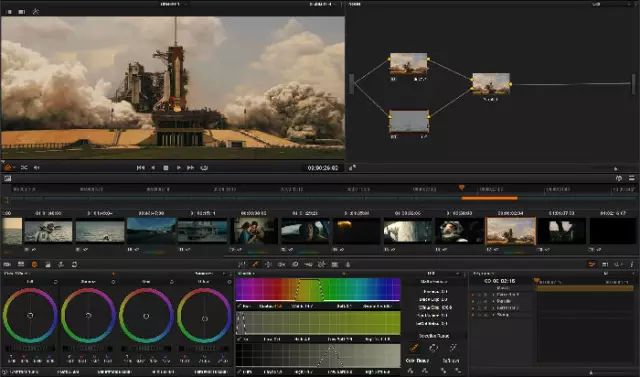The width and height of the screenshot is (640, 377).
Task: Mute the viewer audio speaker icon
Action: coord(36,168)
